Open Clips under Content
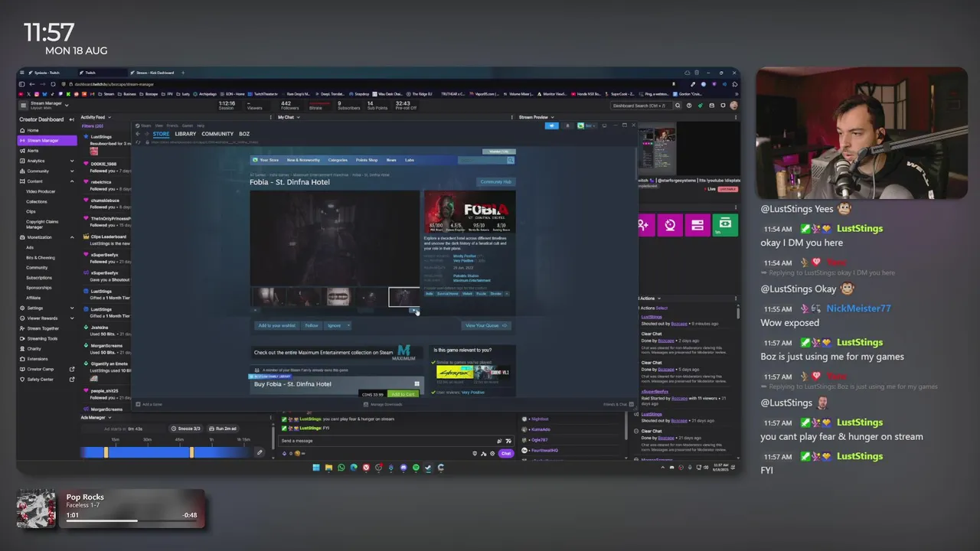This screenshot has width=980, height=551. click(x=31, y=211)
